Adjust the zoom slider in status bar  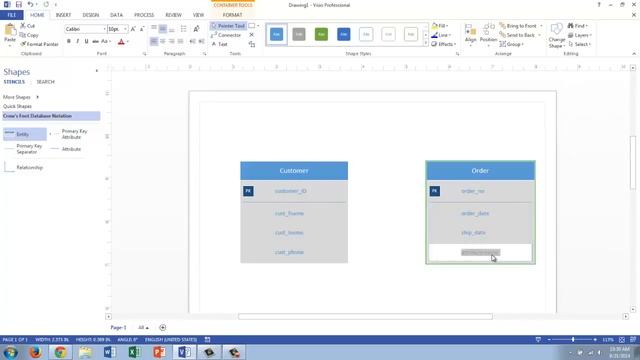[573, 340]
